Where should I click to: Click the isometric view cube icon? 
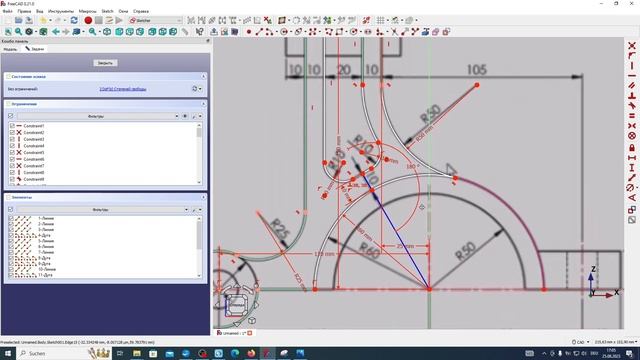coord(107,32)
